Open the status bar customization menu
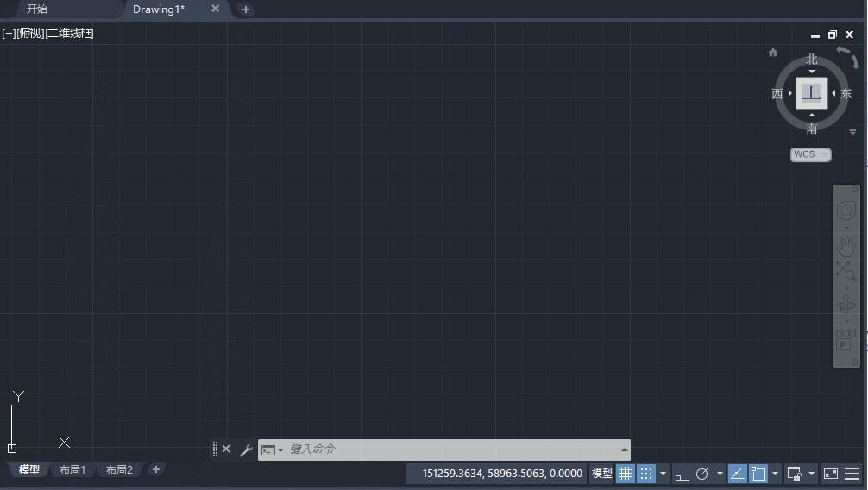Image resolution: width=868 pixels, height=490 pixels. (x=852, y=474)
